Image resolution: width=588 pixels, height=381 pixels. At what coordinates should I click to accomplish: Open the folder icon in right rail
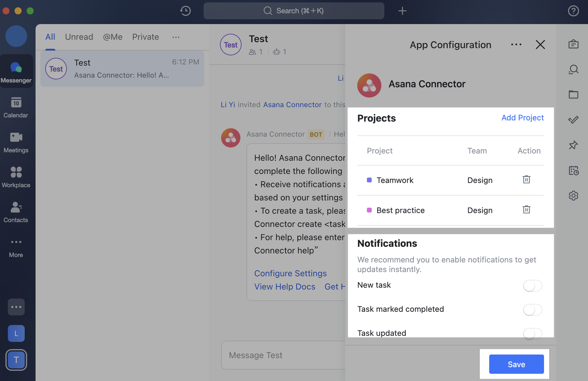point(574,94)
